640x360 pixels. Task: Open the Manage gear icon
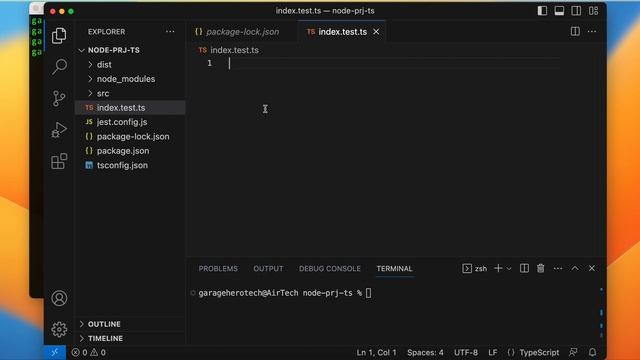[x=59, y=329]
